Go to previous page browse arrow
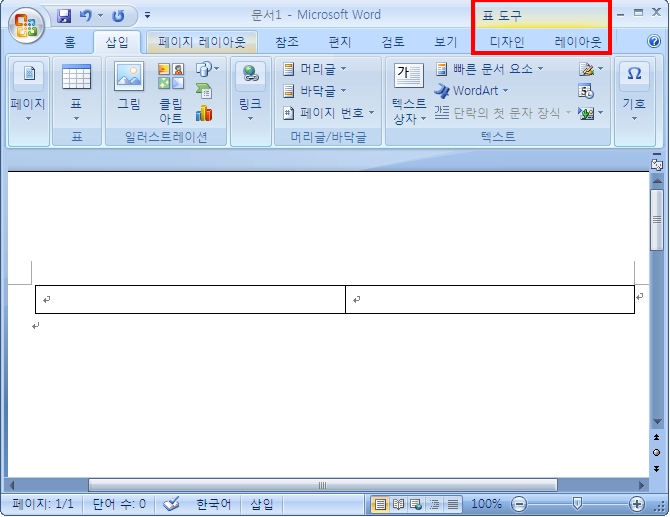 coord(657,437)
